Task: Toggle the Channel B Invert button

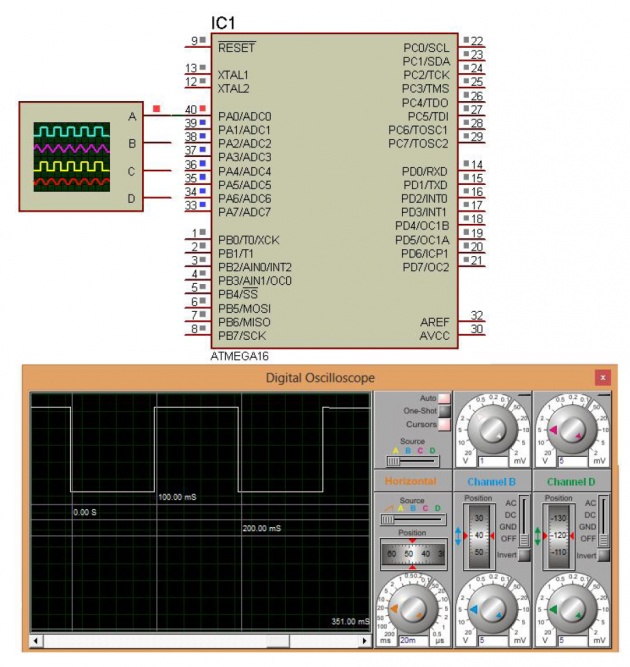Action: [x=525, y=555]
